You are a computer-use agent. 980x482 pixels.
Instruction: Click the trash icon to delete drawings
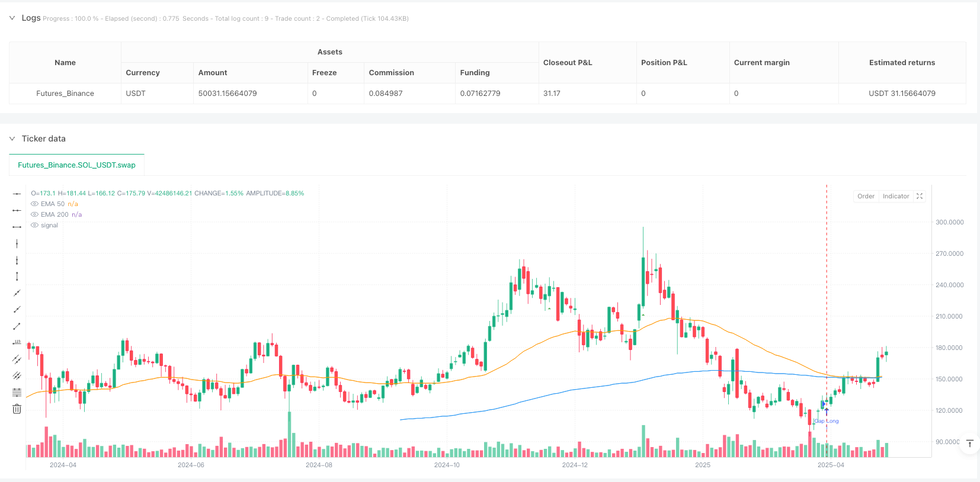17,409
